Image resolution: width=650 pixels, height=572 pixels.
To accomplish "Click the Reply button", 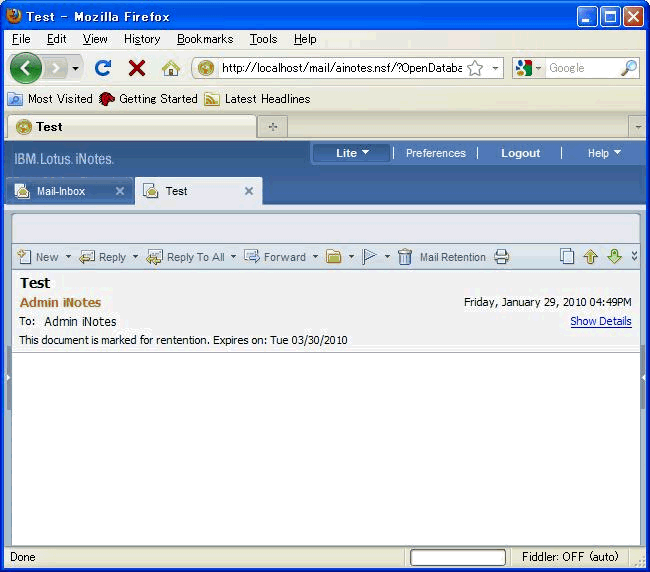I will pyautogui.click(x=103, y=257).
